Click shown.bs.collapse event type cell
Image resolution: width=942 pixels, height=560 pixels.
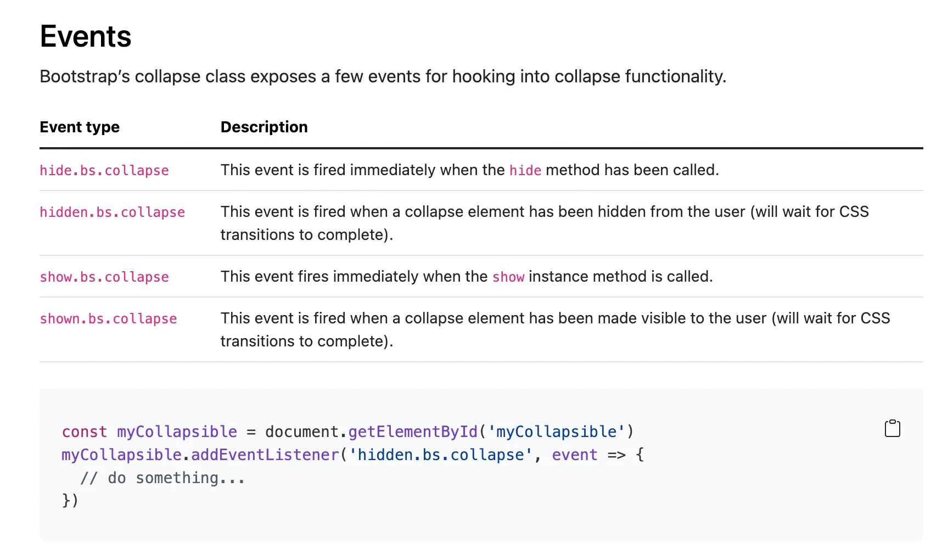[108, 319]
